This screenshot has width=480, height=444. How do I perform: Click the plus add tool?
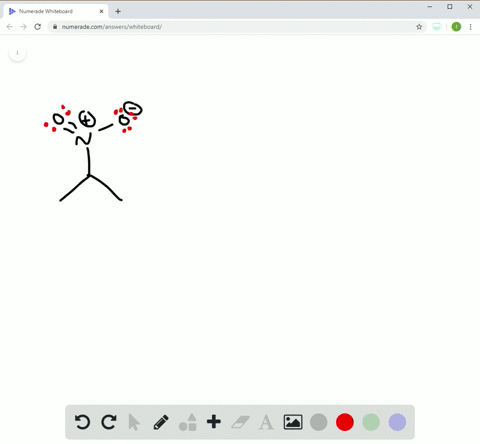[x=214, y=422]
